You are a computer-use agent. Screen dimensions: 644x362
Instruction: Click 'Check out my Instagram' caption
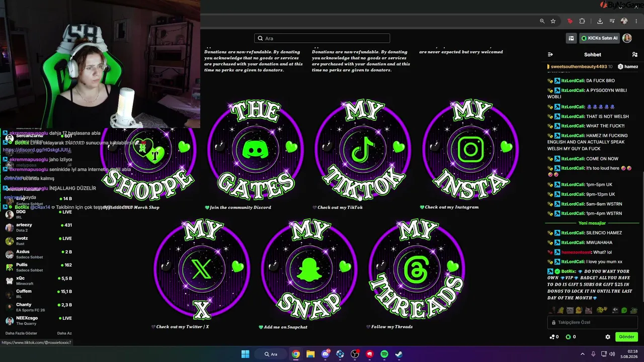pos(452,207)
